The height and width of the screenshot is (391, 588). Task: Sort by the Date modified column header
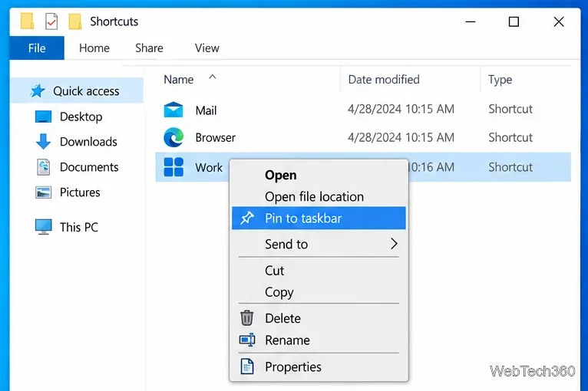[x=384, y=80]
